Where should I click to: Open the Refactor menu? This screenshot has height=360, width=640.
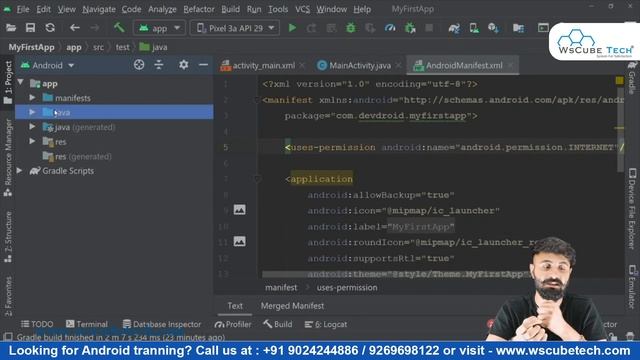[x=199, y=9]
